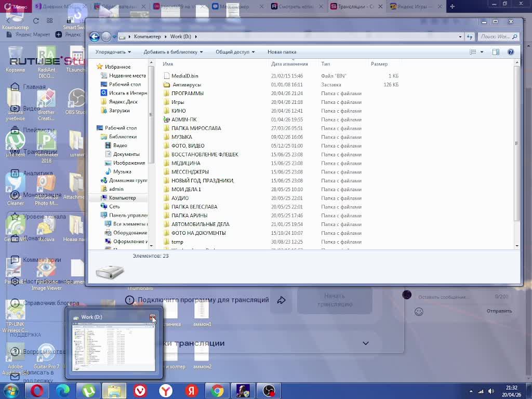Go forward with the Explorer arrow button
Image resolution: width=532 pixels, height=399 pixels.
tap(106, 36)
